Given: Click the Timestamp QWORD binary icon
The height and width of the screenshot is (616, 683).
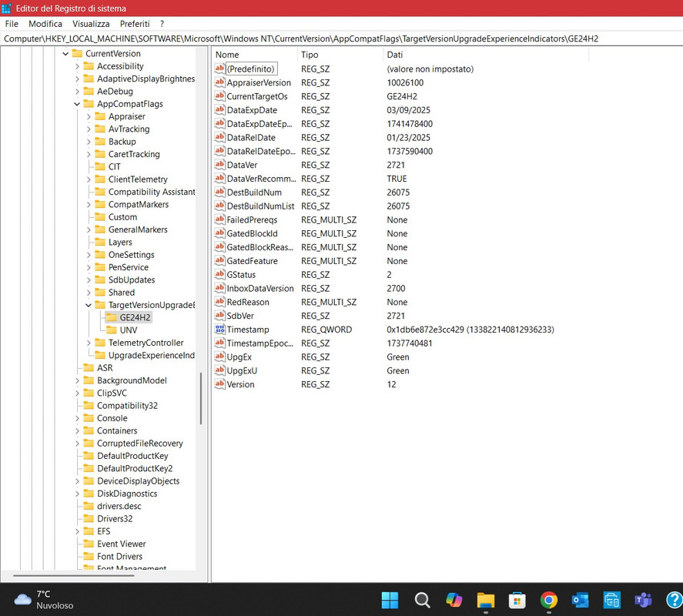Looking at the screenshot, I should (x=220, y=330).
